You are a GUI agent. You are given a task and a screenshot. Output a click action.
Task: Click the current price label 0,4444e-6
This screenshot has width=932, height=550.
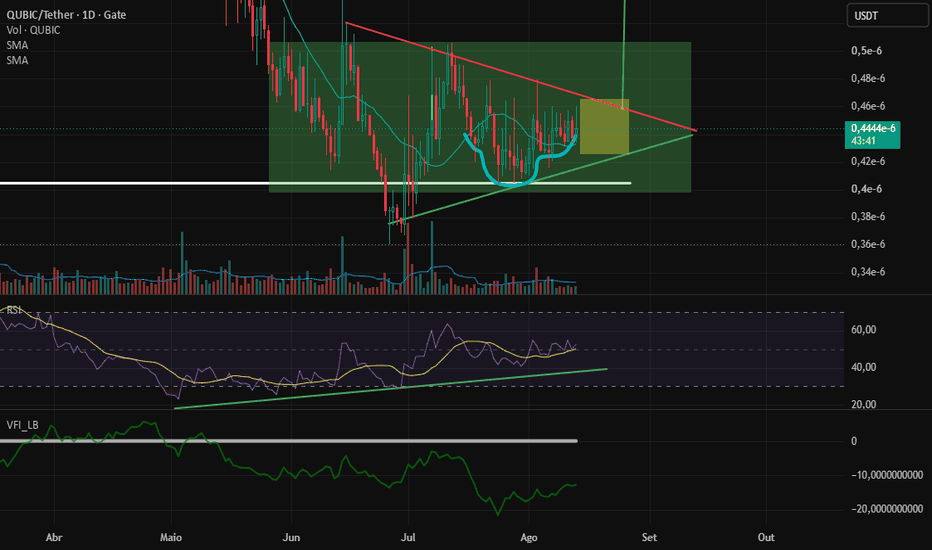(872, 128)
